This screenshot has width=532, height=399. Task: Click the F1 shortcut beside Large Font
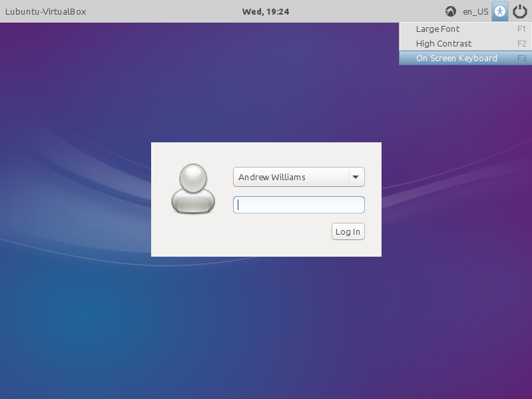click(521, 29)
